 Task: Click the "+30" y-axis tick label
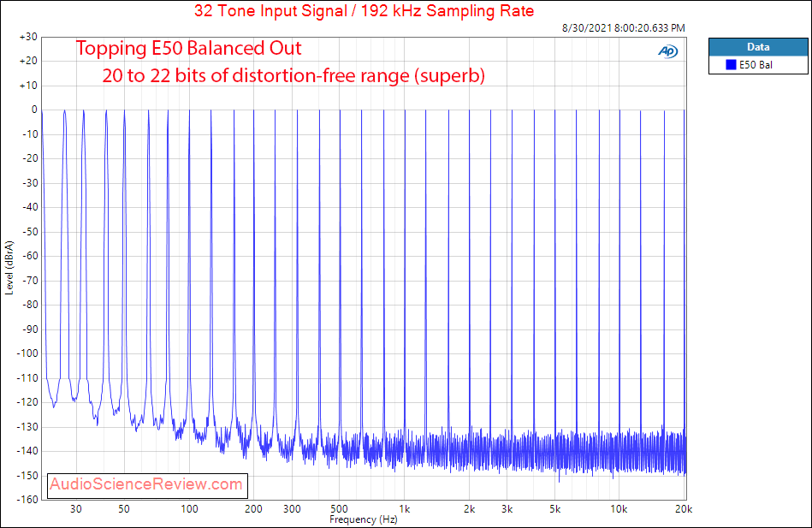[x=28, y=37]
